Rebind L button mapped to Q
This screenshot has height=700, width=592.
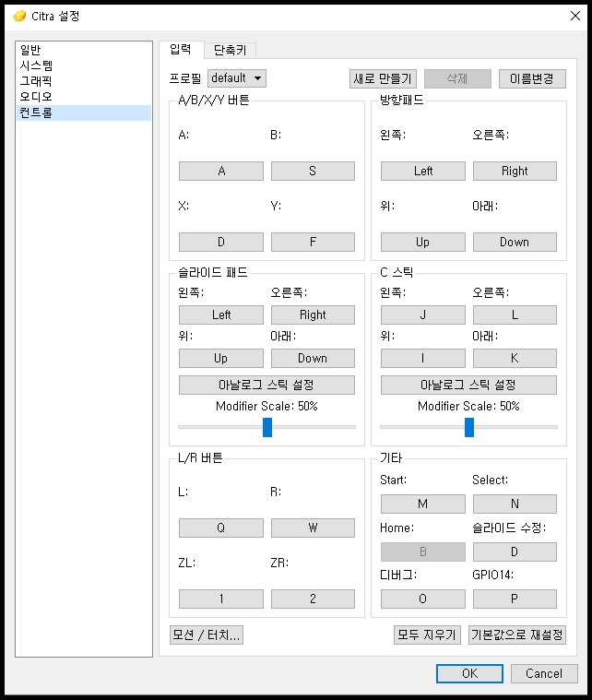click(x=221, y=528)
